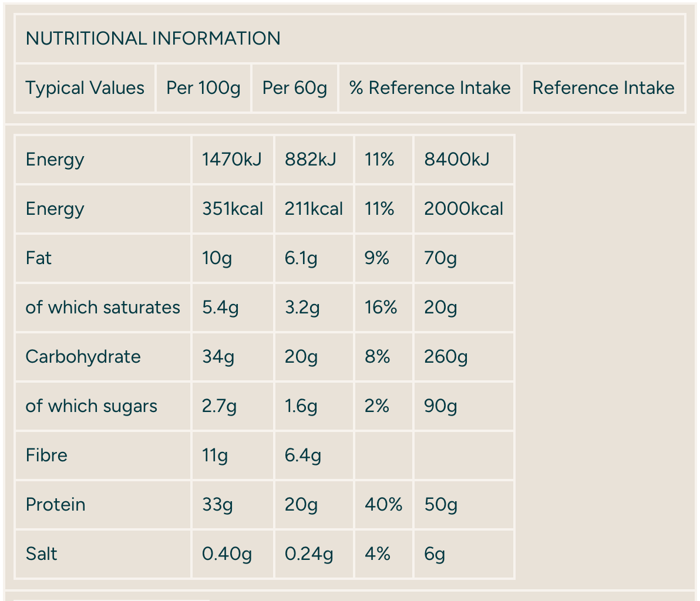Click the 351kcal energy value
Viewport: 700px width, 601px height.
[x=232, y=209]
